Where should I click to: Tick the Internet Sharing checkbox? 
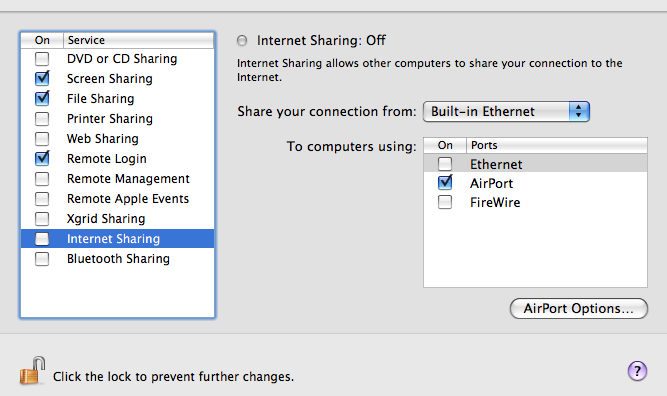[x=42, y=239]
